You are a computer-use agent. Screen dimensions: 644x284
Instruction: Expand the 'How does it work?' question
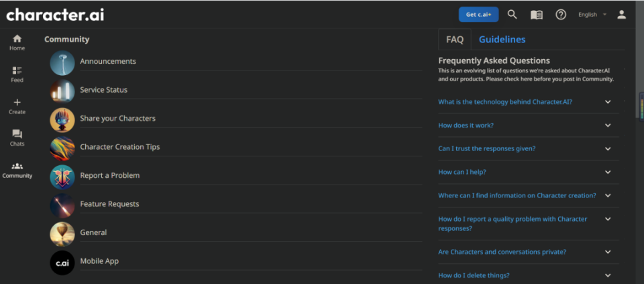(529, 126)
